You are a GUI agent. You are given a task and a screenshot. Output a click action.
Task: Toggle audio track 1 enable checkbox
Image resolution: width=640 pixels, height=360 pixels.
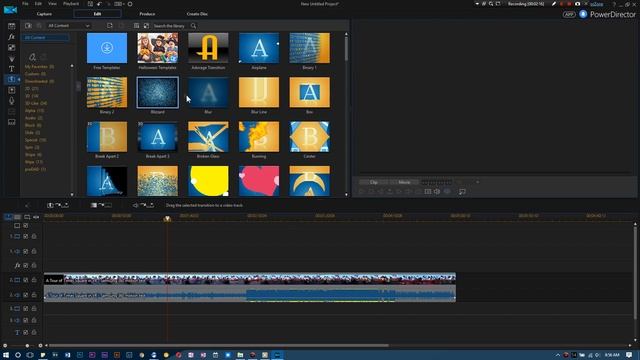(26, 251)
